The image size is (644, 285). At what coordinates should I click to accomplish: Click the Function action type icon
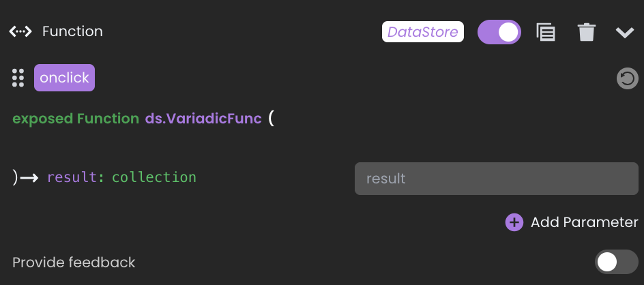coord(20,31)
